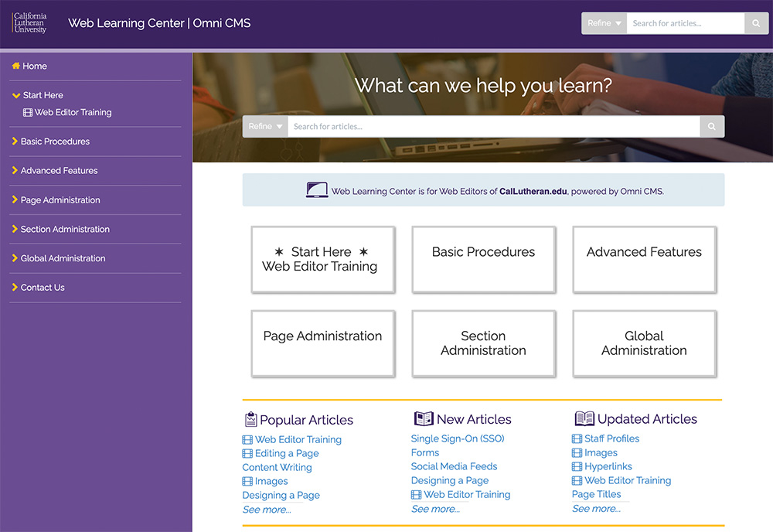The height and width of the screenshot is (532, 773).
Task: Open the Global Administration card
Action: point(645,343)
